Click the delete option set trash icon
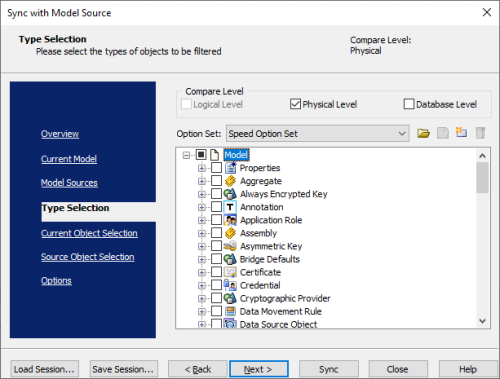This screenshot has height=379, width=500. (x=480, y=133)
